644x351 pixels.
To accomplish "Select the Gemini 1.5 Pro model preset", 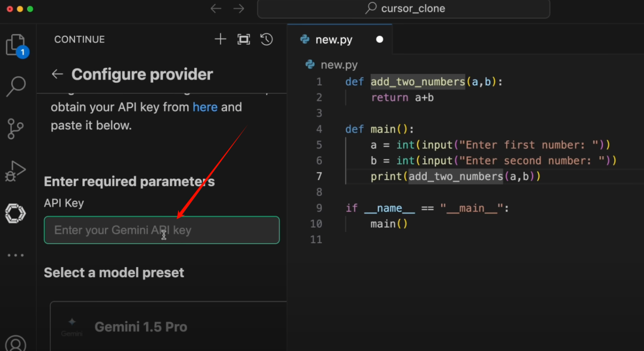I will coord(141,327).
